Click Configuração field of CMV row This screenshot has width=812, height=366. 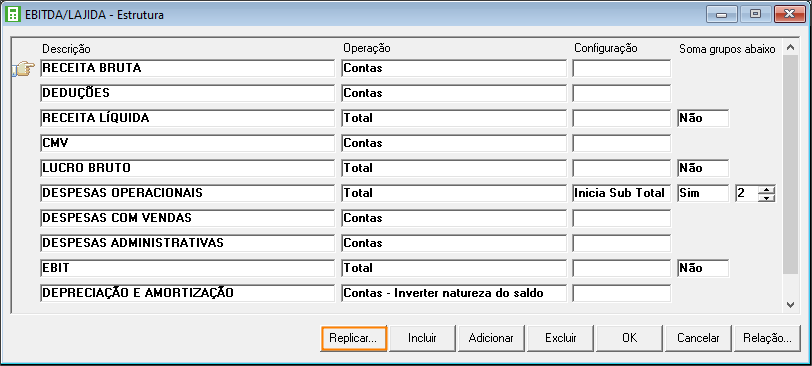[x=621, y=143]
